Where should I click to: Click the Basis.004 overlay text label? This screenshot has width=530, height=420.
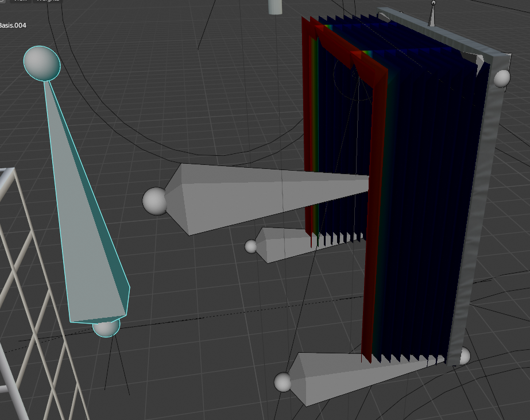click(x=13, y=25)
